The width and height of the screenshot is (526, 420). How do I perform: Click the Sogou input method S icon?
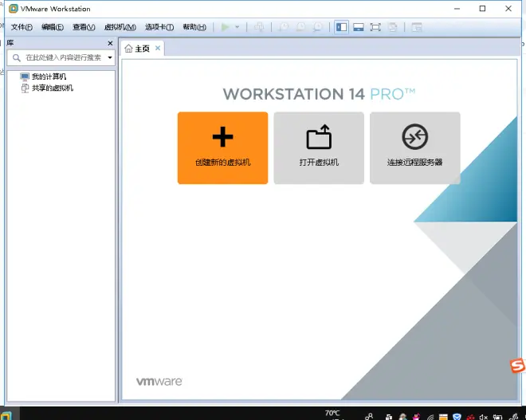tap(517, 365)
